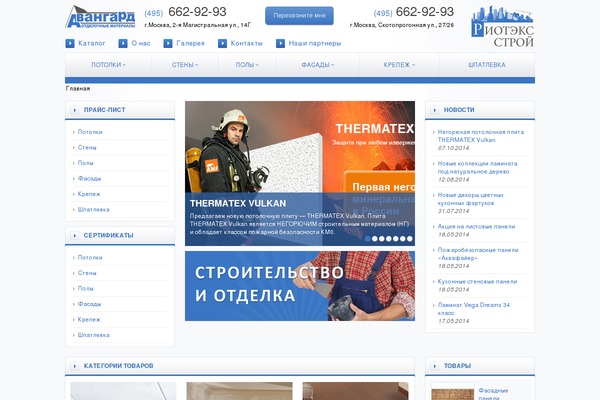This screenshot has height=400, width=600.
Task: Open the ШПАТЛЕВКА menu item
Action: [x=487, y=65]
